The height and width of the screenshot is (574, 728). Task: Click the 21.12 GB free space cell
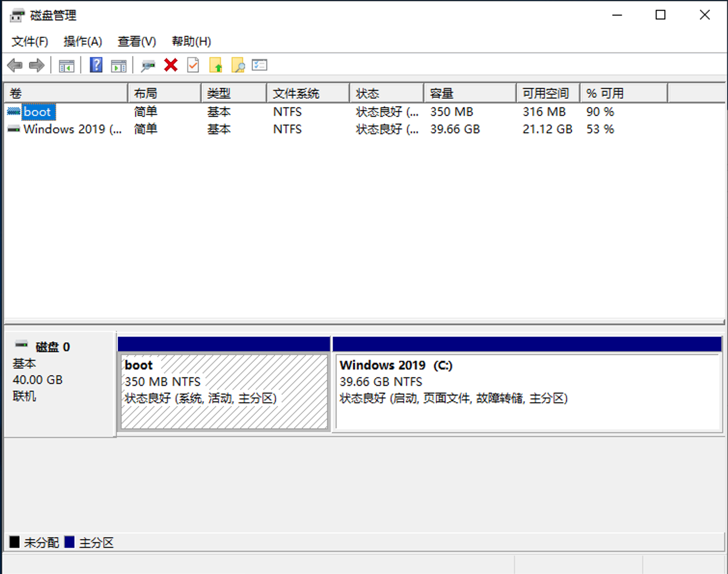pyautogui.click(x=547, y=129)
